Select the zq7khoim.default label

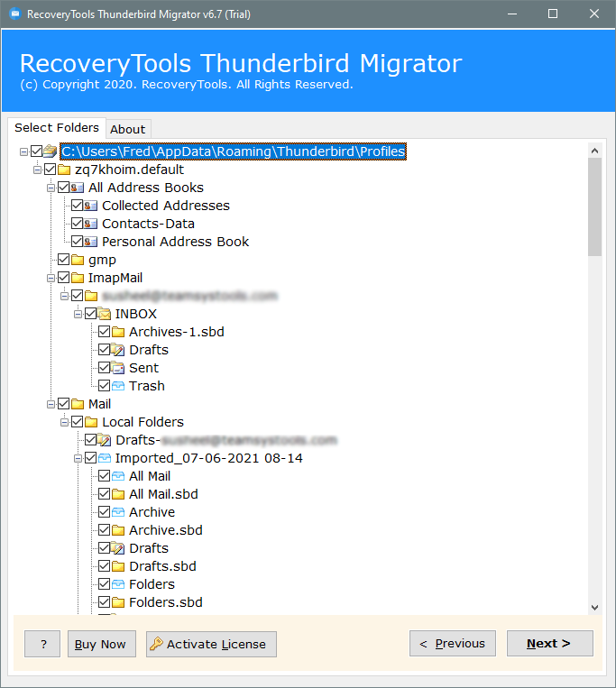130,170
